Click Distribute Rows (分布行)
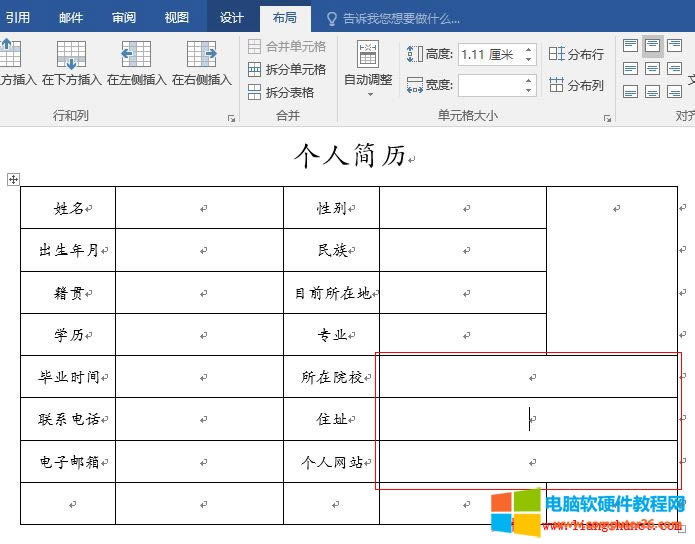 576,54
